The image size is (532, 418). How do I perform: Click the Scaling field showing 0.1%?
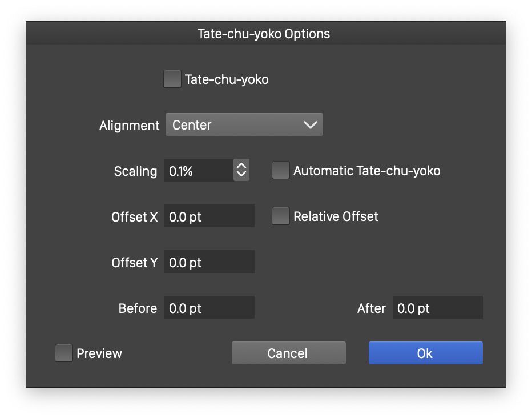[x=199, y=171]
